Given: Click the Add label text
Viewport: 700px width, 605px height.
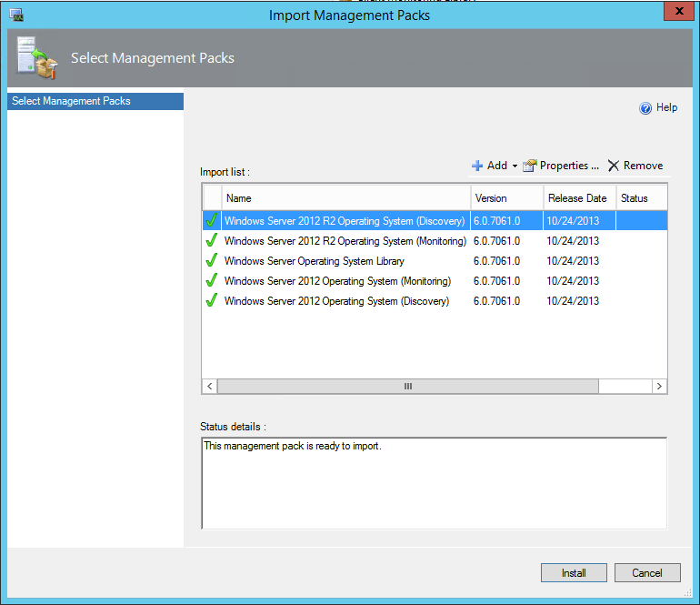Looking at the screenshot, I should pos(497,166).
